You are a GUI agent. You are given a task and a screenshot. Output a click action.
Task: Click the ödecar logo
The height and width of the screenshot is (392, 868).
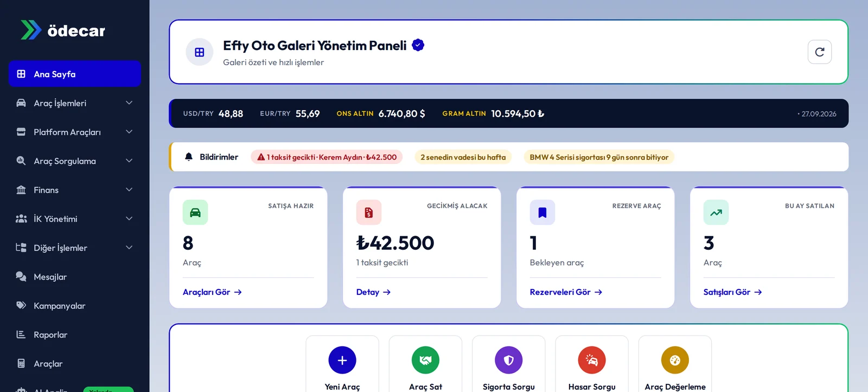coord(63,30)
